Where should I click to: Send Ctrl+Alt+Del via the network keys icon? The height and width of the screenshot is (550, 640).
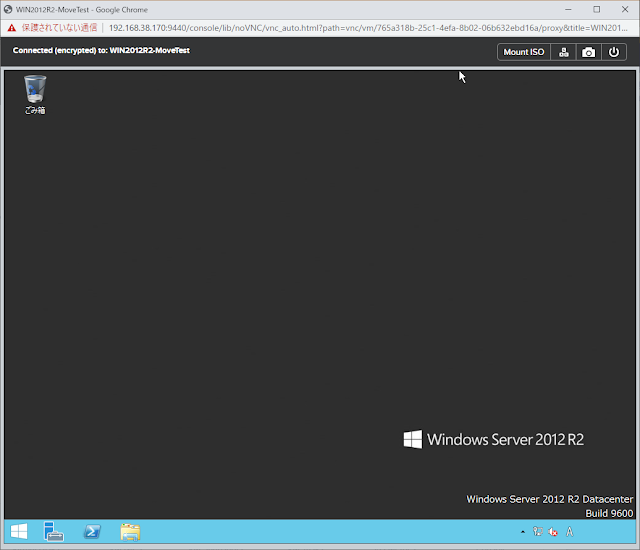(564, 52)
